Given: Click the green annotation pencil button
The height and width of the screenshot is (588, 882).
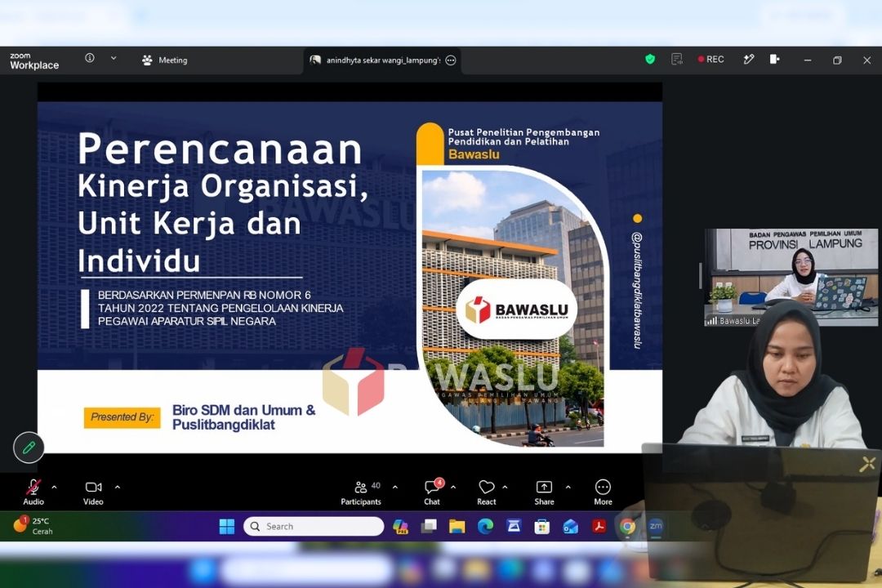Looking at the screenshot, I should (x=29, y=448).
